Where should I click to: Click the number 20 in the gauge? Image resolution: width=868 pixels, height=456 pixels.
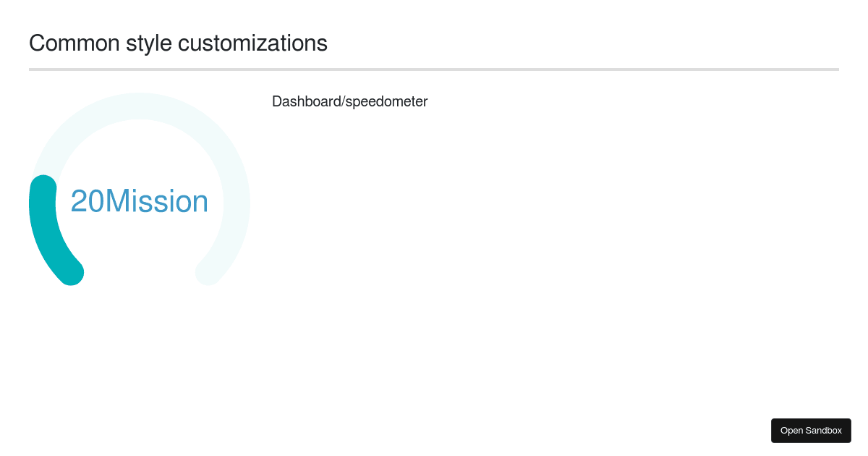coord(87,201)
